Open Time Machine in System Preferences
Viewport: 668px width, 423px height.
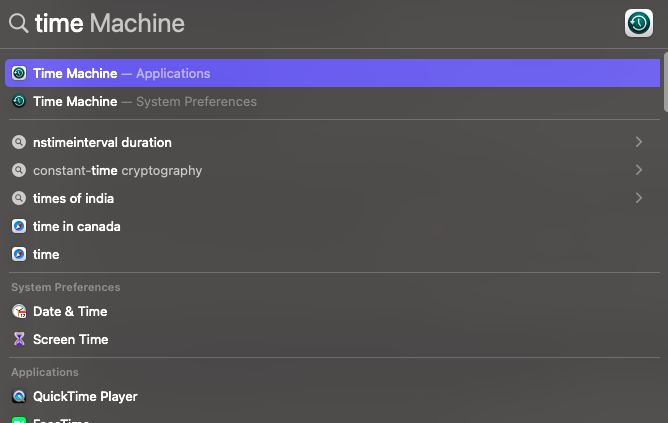pos(144,101)
